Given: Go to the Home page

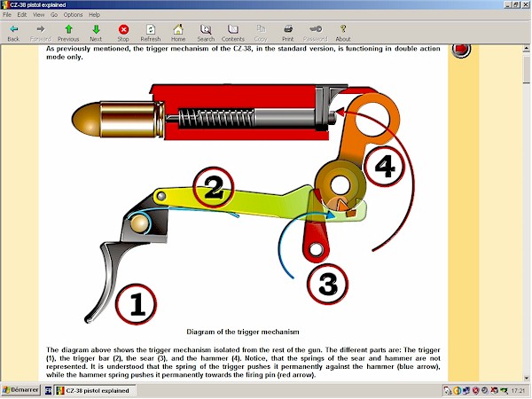Looking at the screenshot, I should tap(178, 33).
